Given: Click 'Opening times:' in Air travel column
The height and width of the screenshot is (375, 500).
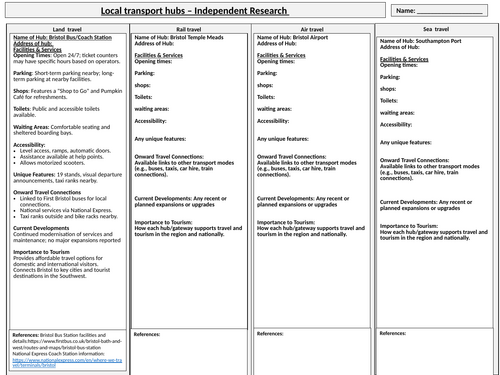Looking at the screenshot, I should 276,61.
